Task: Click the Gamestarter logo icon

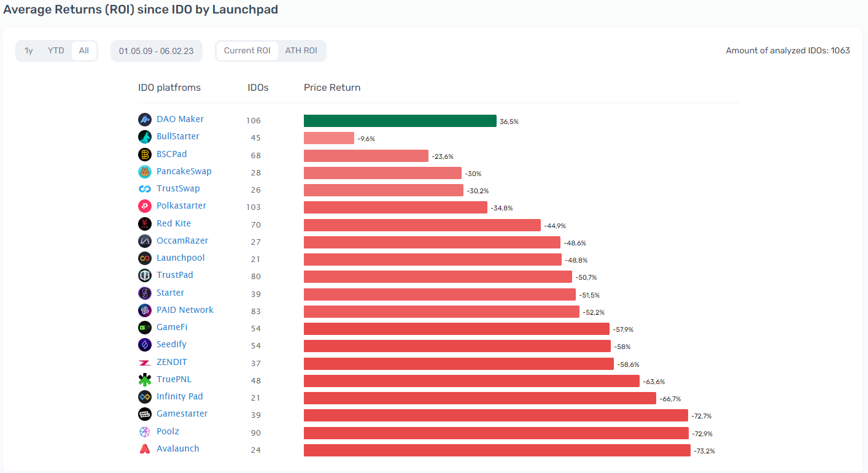Action: point(145,414)
